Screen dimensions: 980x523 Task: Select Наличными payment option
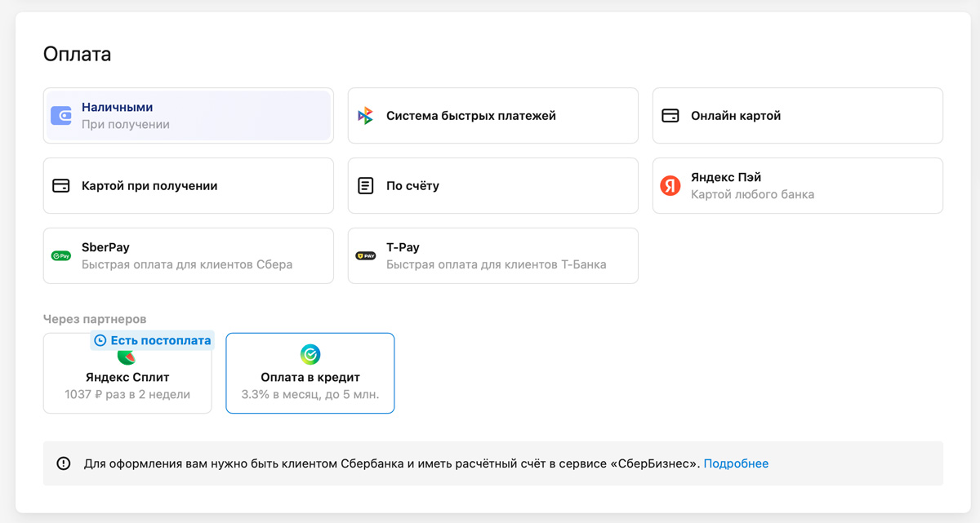click(x=189, y=116)
